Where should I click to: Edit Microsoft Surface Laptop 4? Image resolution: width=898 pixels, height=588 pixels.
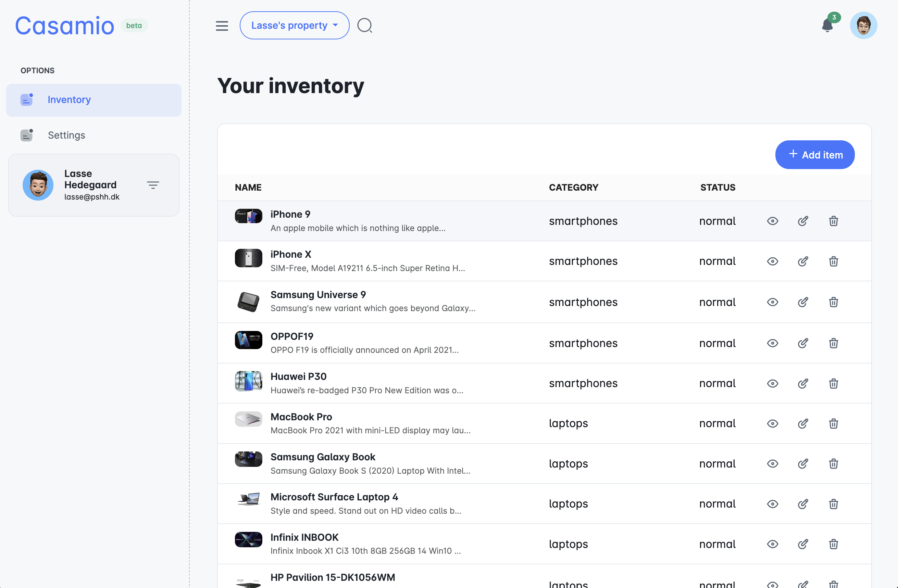tap(802, 504)
